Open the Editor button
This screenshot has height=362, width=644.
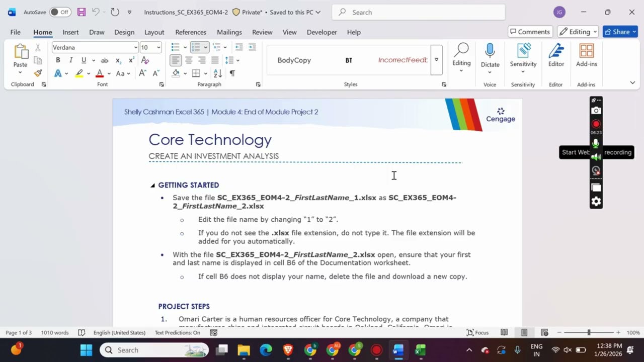pyautogui.click(x=556, y=55)
